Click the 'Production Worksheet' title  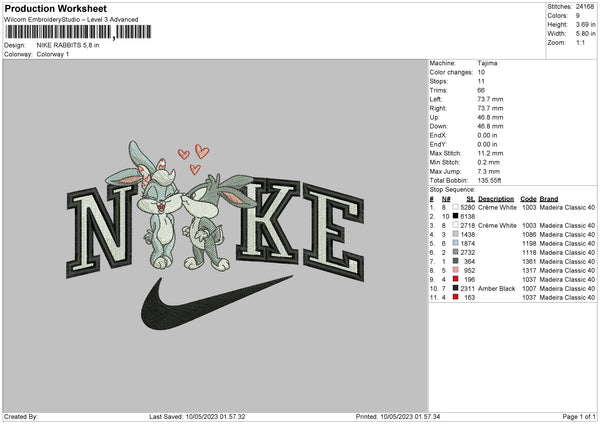tap(56, 8)
